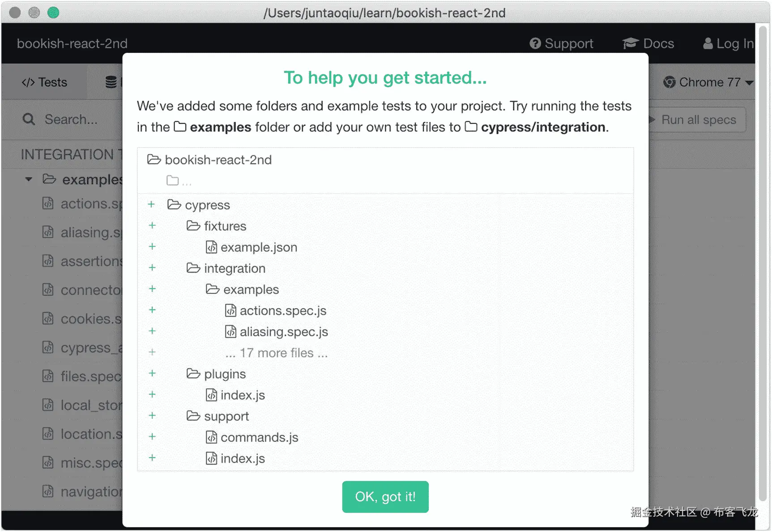Viewport: 772px width, 532px height.
Task: Click the vertical scrollbar on right edge
Action: point(763,268)
